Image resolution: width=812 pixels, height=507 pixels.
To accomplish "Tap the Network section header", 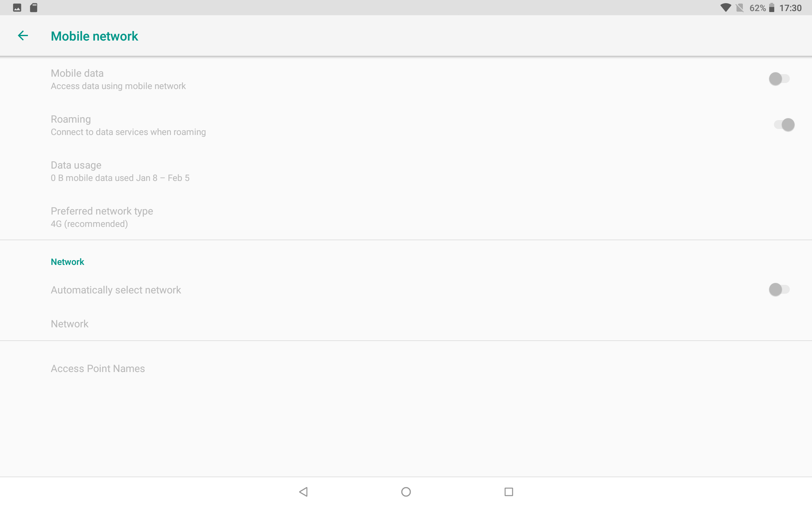I will coord(67,262).
